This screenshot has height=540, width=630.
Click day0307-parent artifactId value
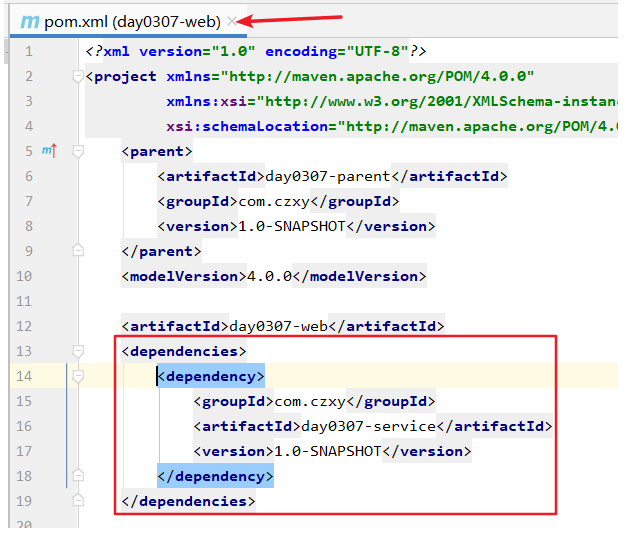(x=327, y=176)
